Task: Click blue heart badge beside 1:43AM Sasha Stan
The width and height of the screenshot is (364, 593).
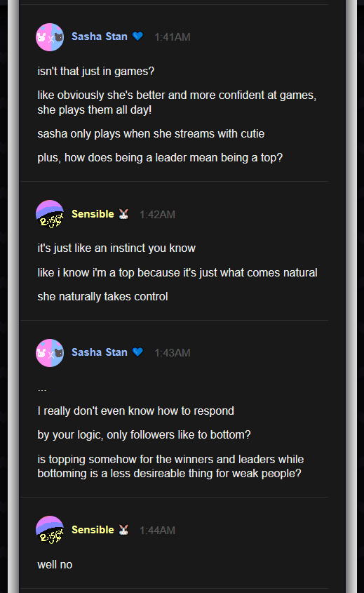Action: [x=137, y=352]
